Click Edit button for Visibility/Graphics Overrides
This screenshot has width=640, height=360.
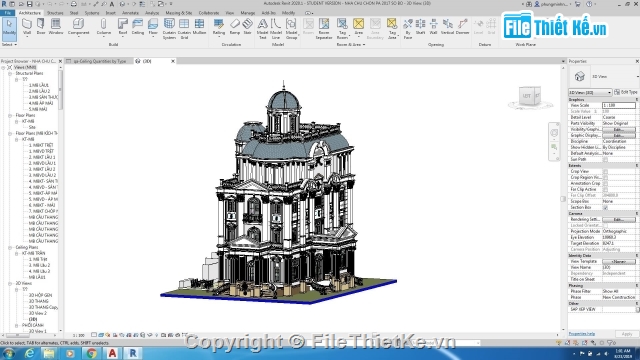pyautogui.click(x=619, y=129)
